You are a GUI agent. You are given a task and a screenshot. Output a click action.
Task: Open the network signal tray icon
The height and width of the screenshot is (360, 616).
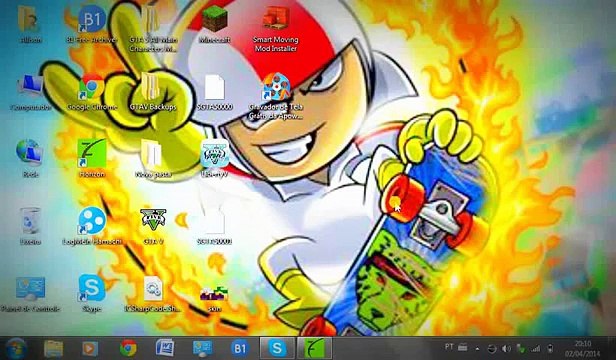pos(535,349)
